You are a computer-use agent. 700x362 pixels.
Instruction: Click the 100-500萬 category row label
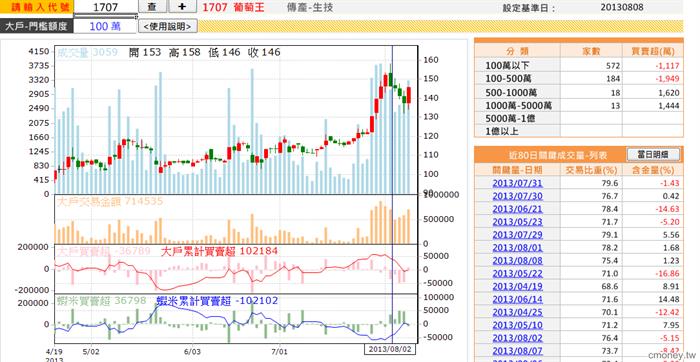[x=508, y=79]
